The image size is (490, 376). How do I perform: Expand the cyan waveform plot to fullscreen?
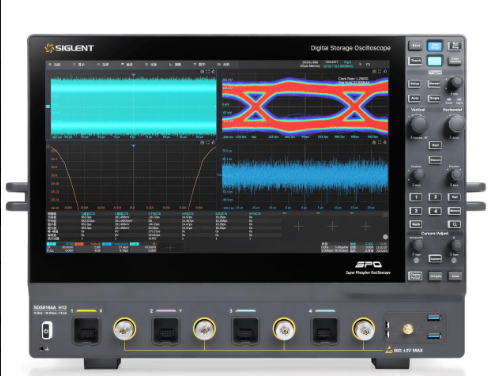pyautogui.click(x=208, y=71)
